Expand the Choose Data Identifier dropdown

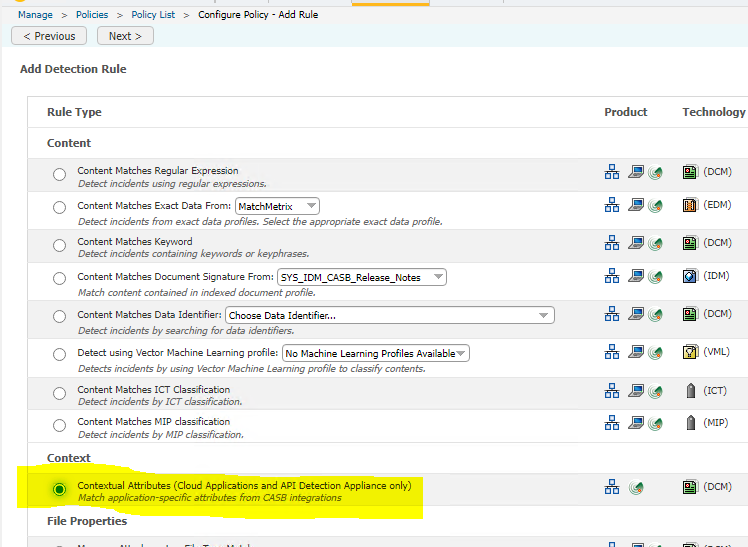tap(389, 315)
